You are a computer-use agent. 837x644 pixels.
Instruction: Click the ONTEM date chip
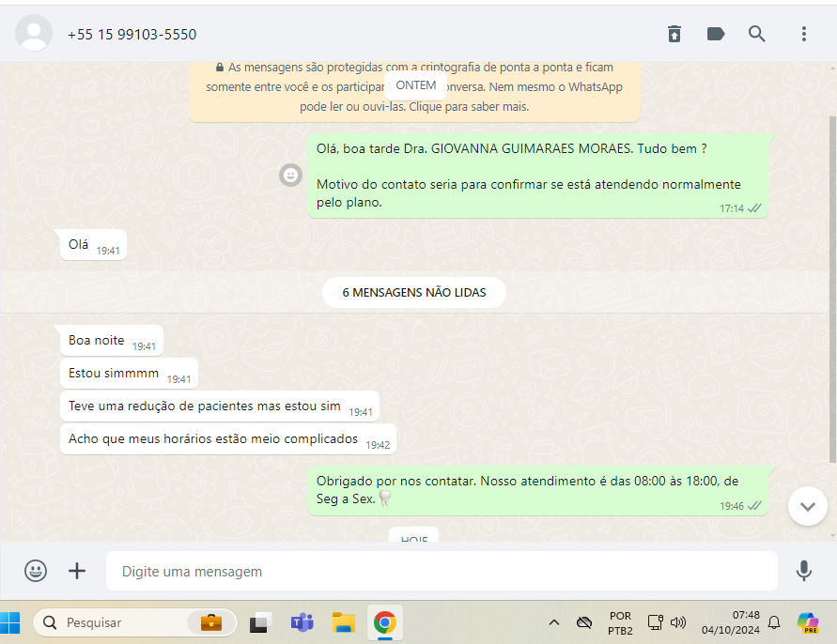(x=416, y=85)
